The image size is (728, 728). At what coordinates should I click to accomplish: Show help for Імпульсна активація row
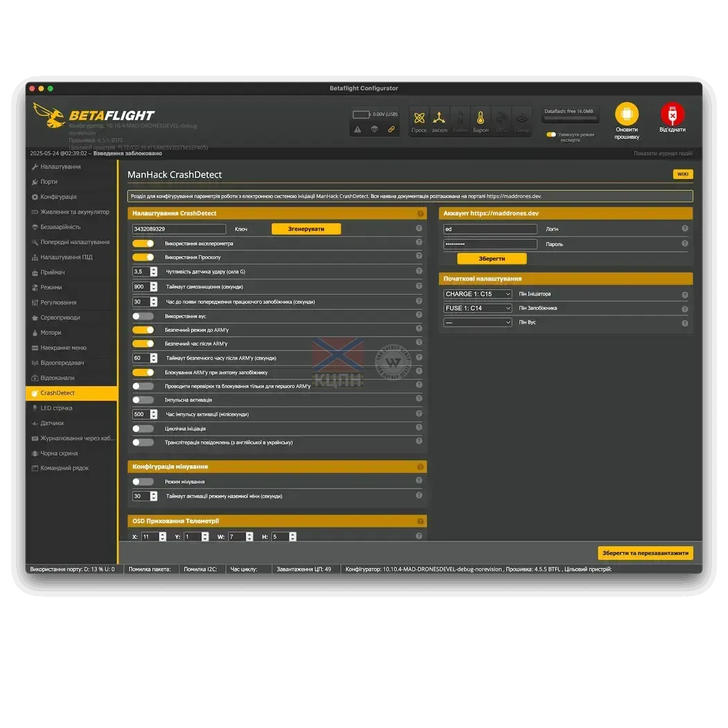[419, 399]
